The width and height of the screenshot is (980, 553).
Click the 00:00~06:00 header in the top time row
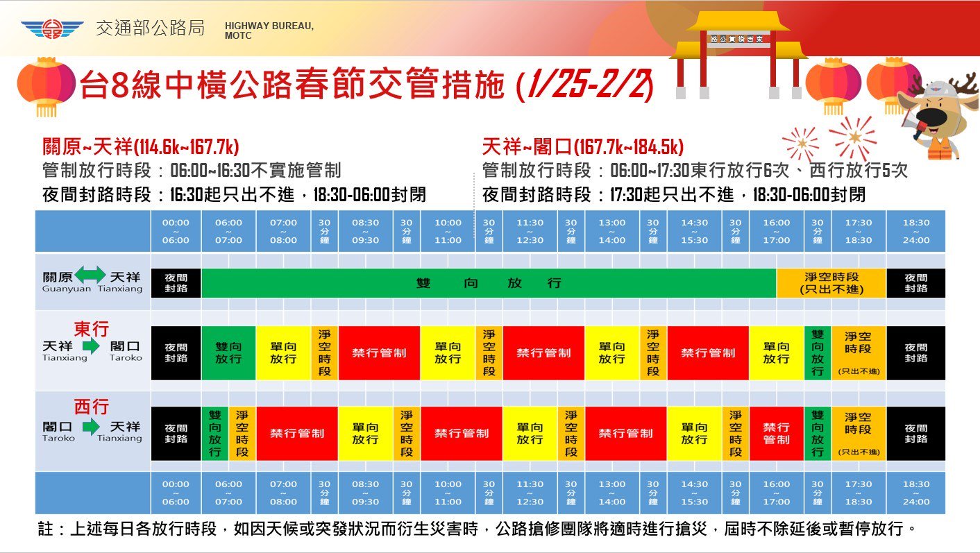pyautogui.click(x=176, y=231)
